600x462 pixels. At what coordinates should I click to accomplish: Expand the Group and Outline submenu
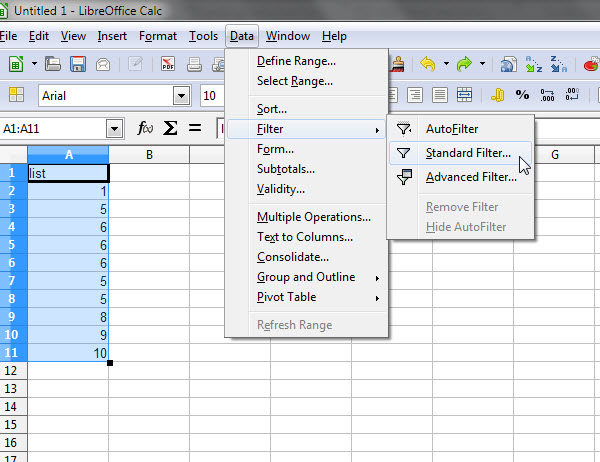click(x=306, y=277)
